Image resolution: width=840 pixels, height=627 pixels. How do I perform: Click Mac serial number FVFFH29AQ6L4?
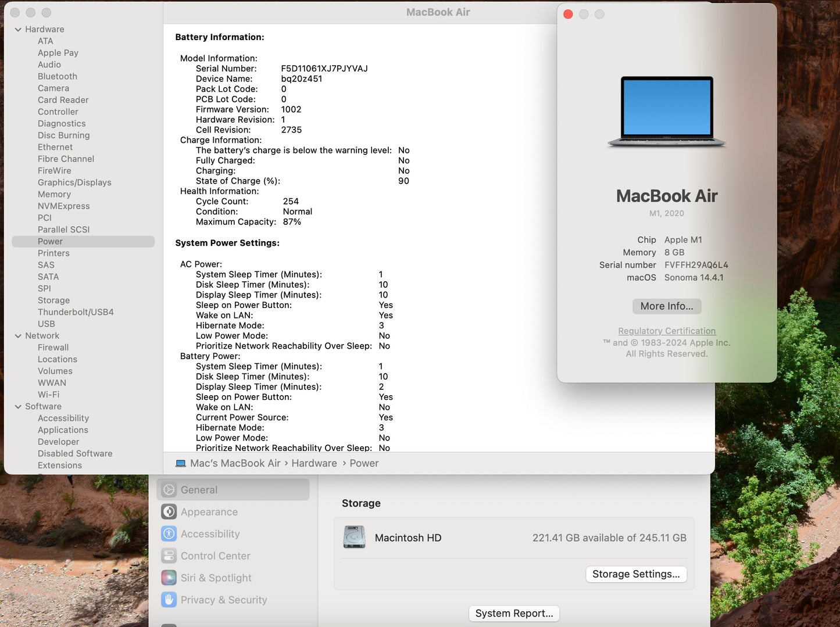(x=696, y=265)
